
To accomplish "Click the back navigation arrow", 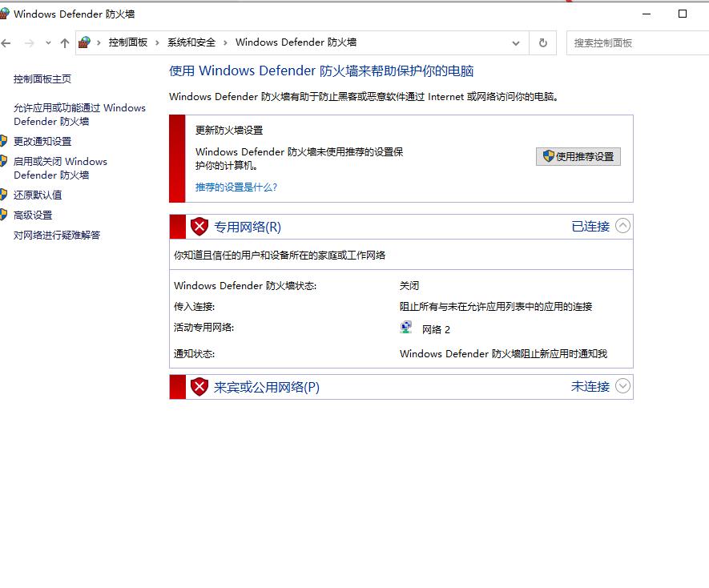I will click(x=8, y=42).
